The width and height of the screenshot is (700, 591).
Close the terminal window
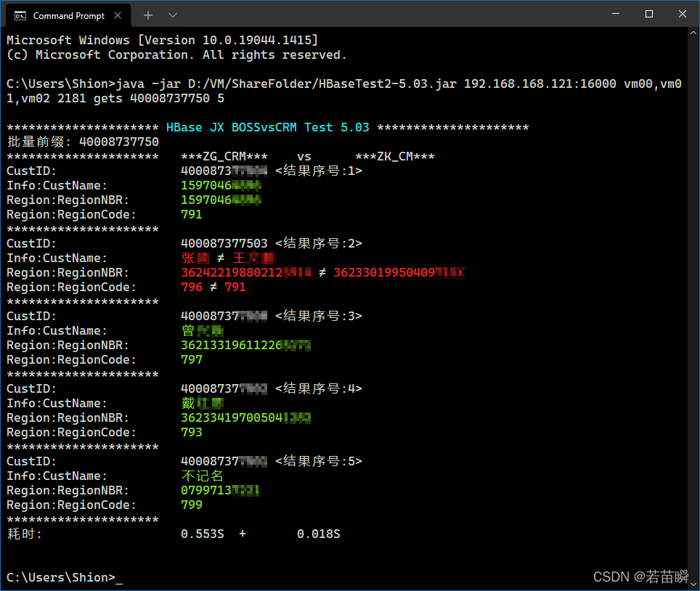tap(682, 14)
